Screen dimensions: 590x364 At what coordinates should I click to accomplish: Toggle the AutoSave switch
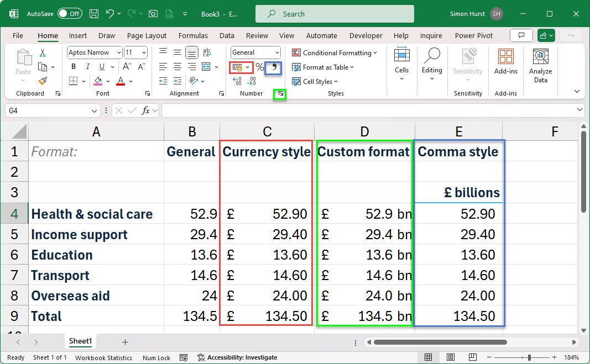pyautogui.click(x=70, y=14)
